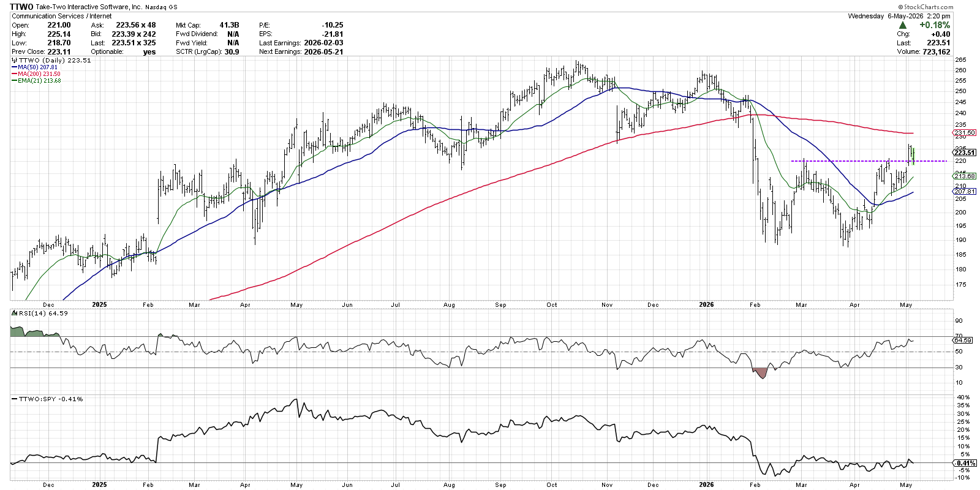Click the 231.50 price tag on right axis
980x490 pixels.
(965, 133)
